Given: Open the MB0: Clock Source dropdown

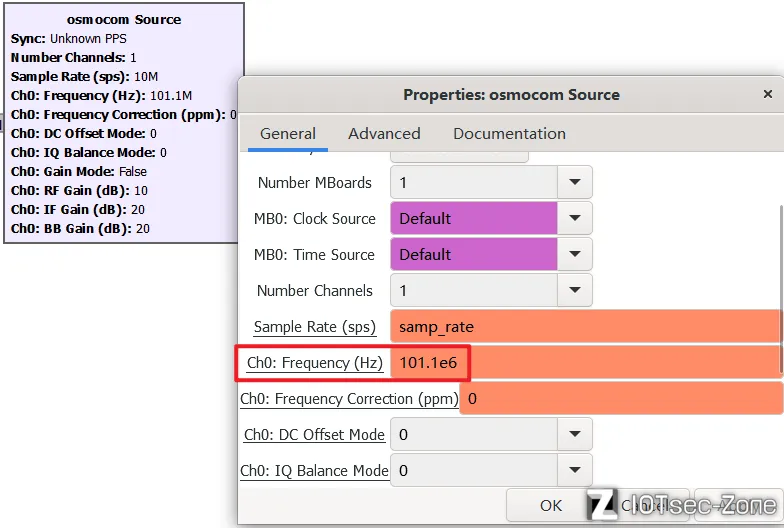Looking at the screenshot, I should 575,218.
